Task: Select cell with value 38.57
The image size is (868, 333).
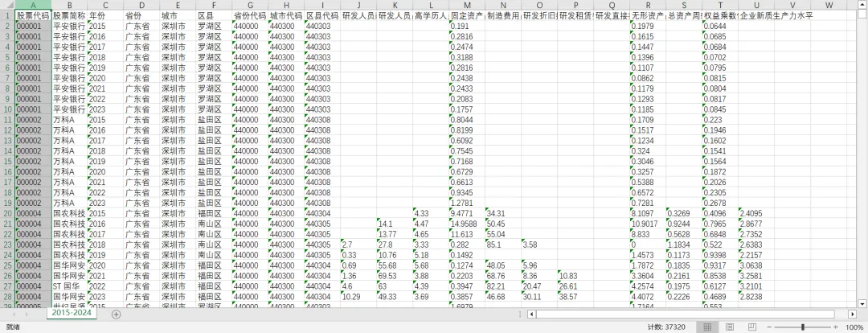Action: coord(575,297)
